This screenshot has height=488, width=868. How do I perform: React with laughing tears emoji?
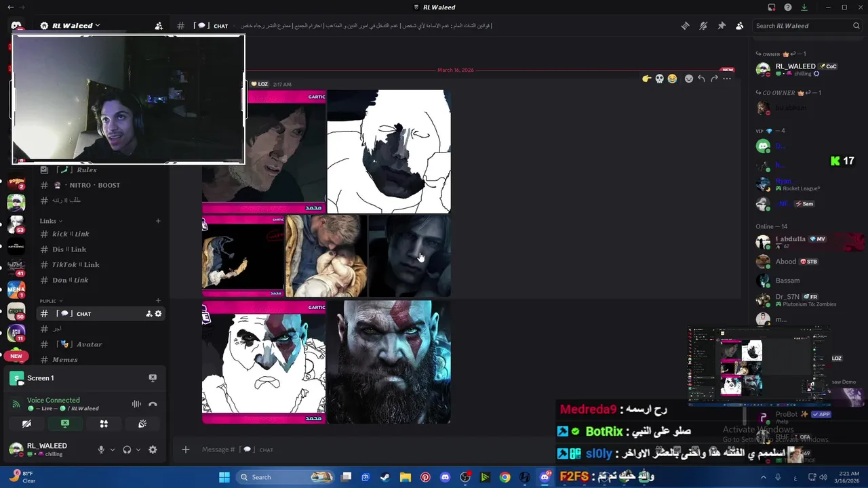click(672, 79)
